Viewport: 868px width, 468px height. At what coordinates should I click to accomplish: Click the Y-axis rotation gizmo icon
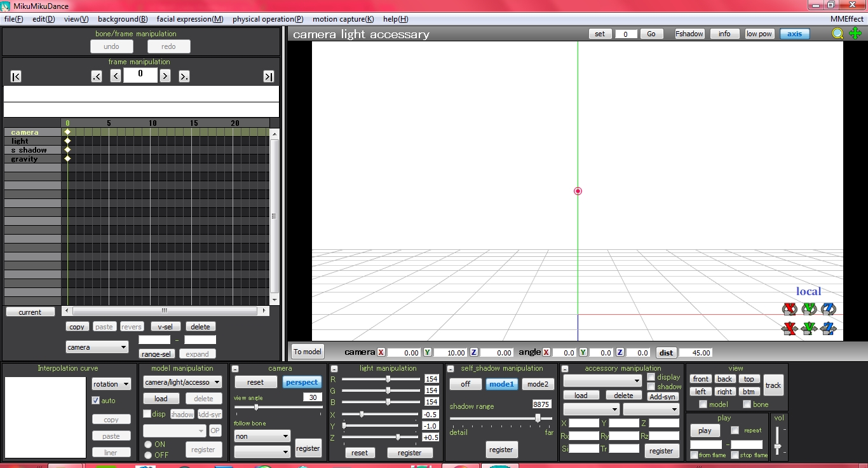[x=809, y=309]
